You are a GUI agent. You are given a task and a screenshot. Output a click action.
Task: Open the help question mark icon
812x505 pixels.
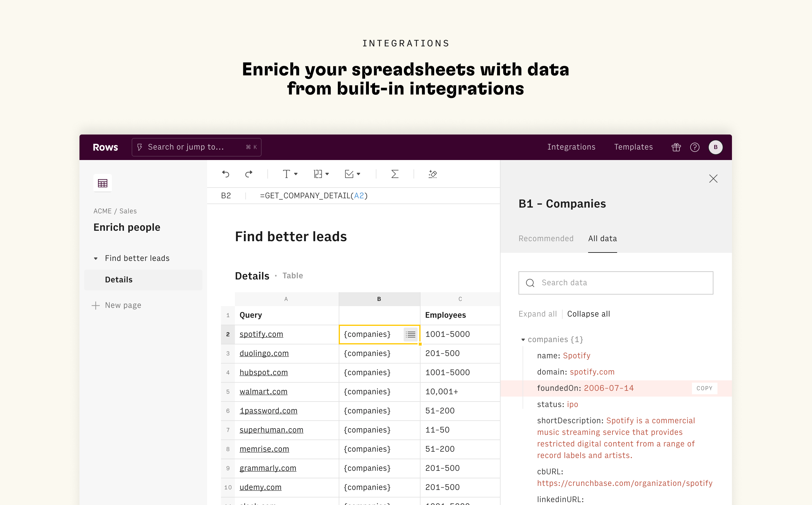click(x=695, y=147)
